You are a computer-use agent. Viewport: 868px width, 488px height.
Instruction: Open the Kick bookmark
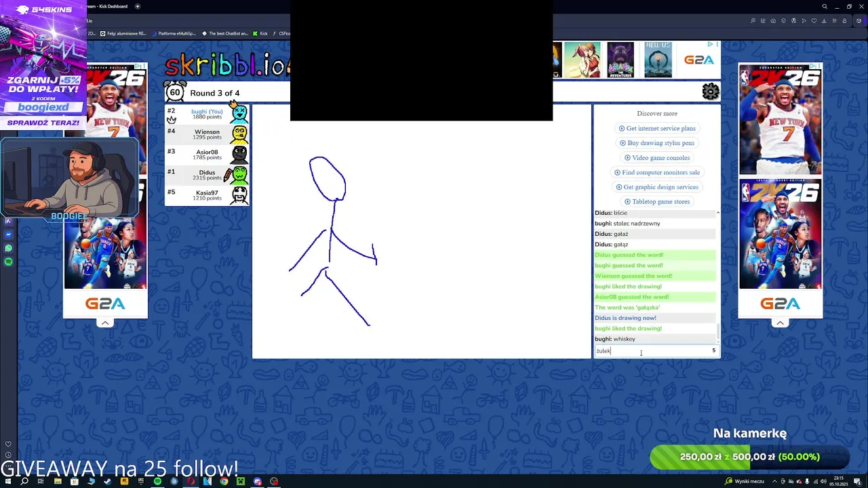point(260,33)
